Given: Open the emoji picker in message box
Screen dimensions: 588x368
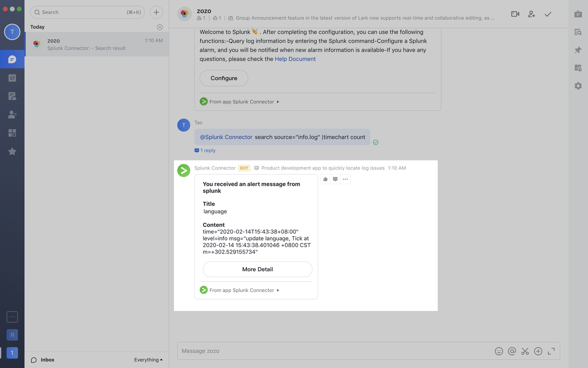Looking at the screenshot, I should (x=499, y=351).
